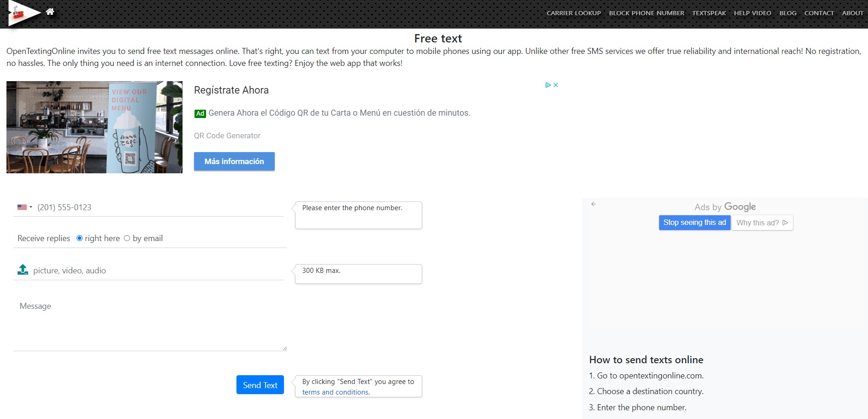Open Carrier Lookup menu item

(x=573, y=13)
